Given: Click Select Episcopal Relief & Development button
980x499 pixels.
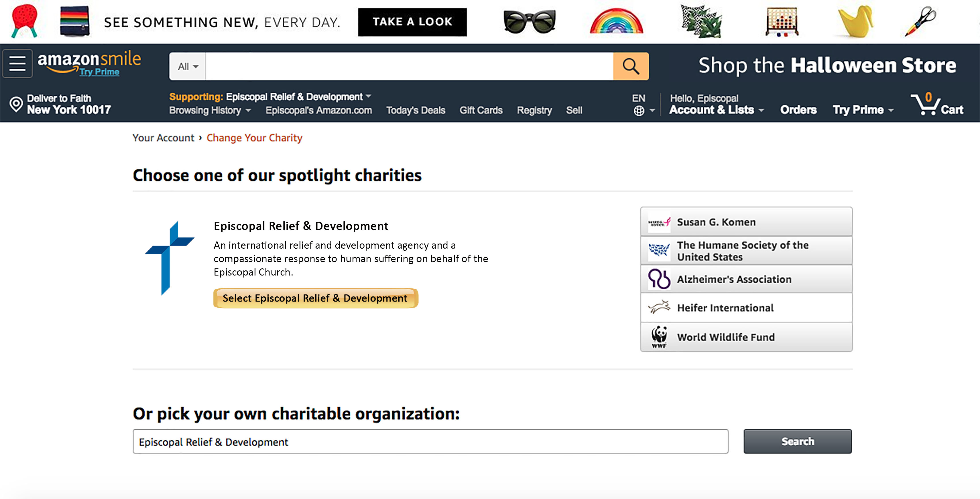Looking at the screenshot, I should (315, 298).
